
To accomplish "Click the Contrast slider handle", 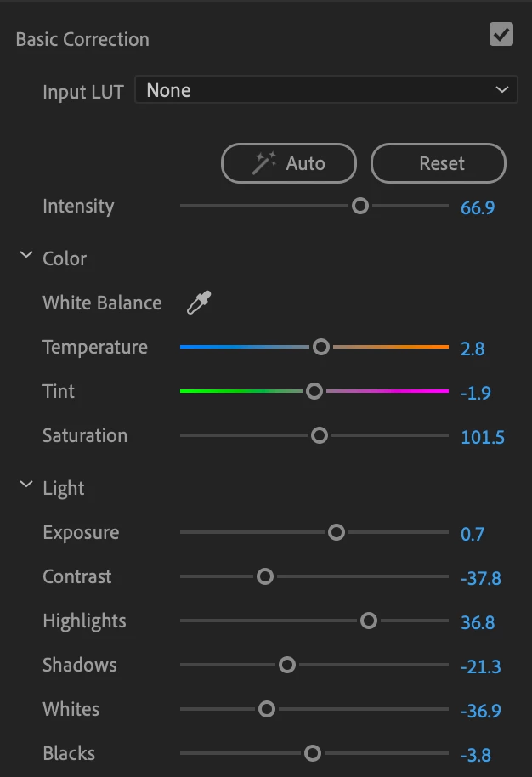I will coord(265,576).
